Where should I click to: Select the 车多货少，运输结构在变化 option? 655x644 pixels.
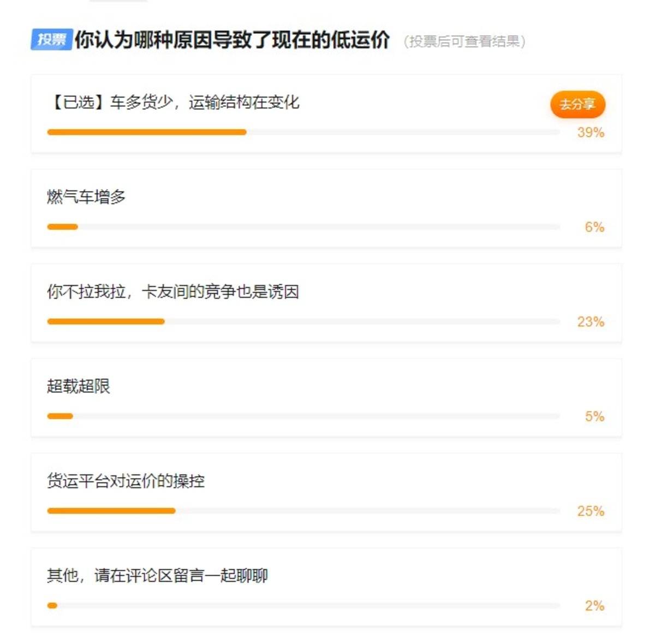point(175,103)
